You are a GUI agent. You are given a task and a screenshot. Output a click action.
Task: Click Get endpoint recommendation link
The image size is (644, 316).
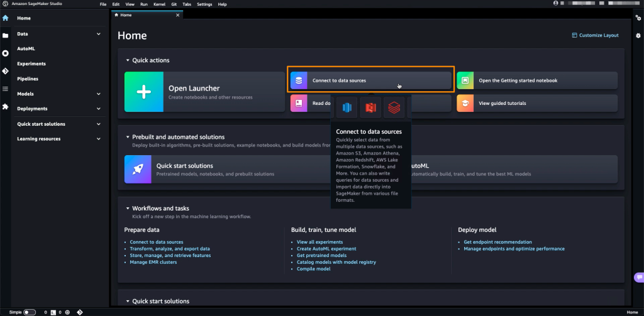coord(498,242)
